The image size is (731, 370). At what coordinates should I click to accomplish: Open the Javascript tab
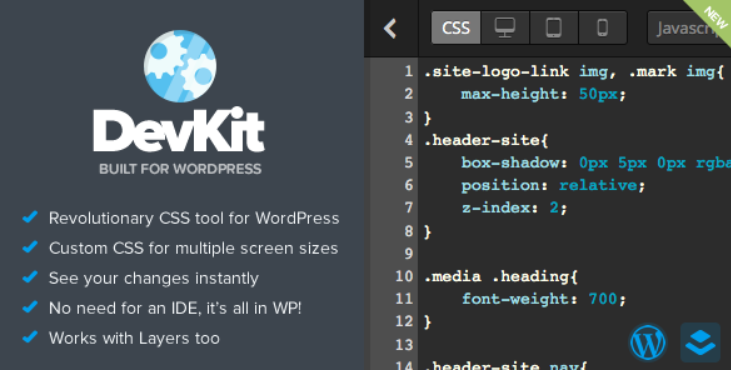point(689,28)
